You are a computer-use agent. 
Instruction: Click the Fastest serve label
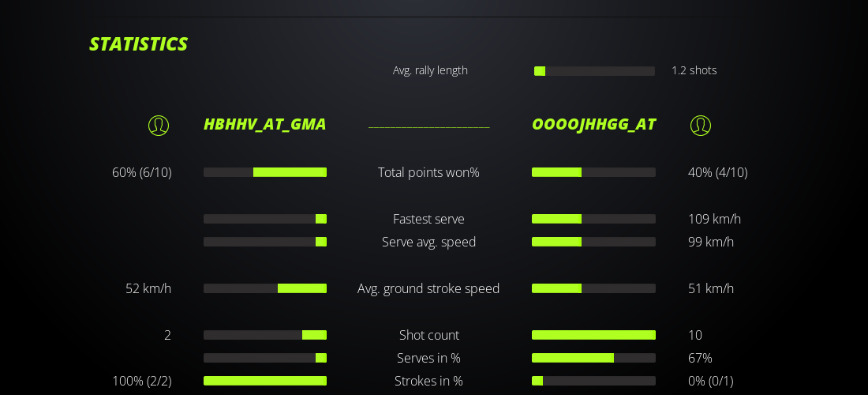point(428,219)
